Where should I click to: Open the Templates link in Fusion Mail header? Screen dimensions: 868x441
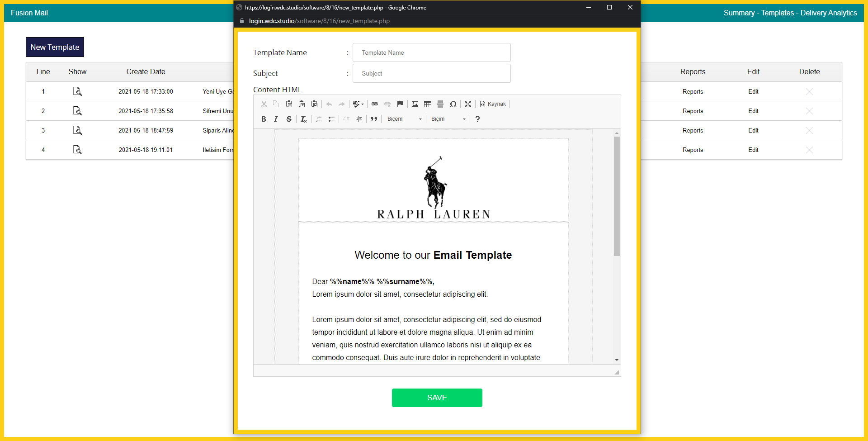pos(778,13)
